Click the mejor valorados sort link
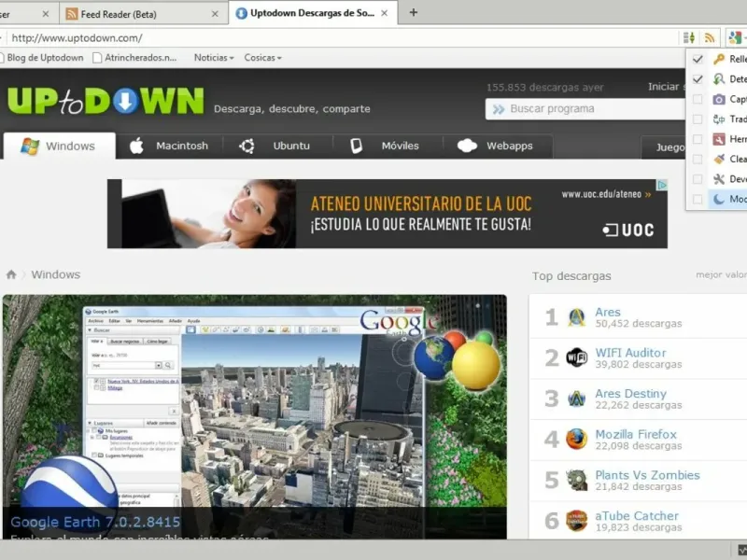Viewport: 747px width, 560px height. tap(721, 274)
